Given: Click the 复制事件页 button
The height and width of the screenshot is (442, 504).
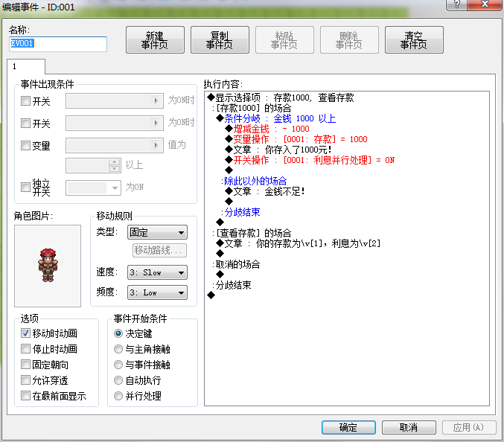Looking at the screenshot, I should (x=220, y=40).
